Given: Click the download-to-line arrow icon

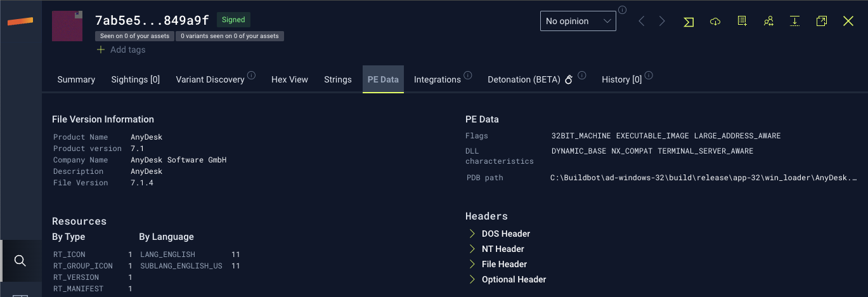Looking at the screenshot, I should click(794, 22).
